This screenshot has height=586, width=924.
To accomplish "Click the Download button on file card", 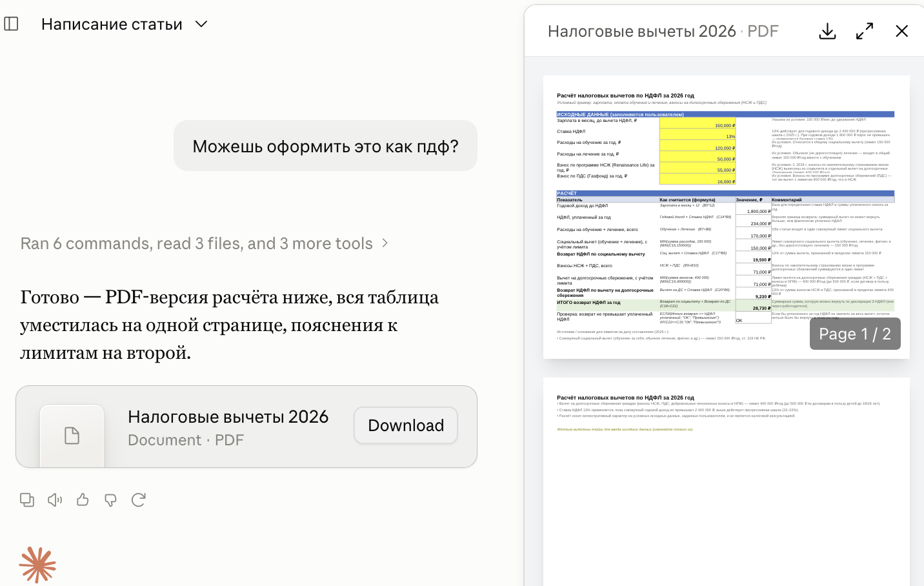I will pos(406,425).
